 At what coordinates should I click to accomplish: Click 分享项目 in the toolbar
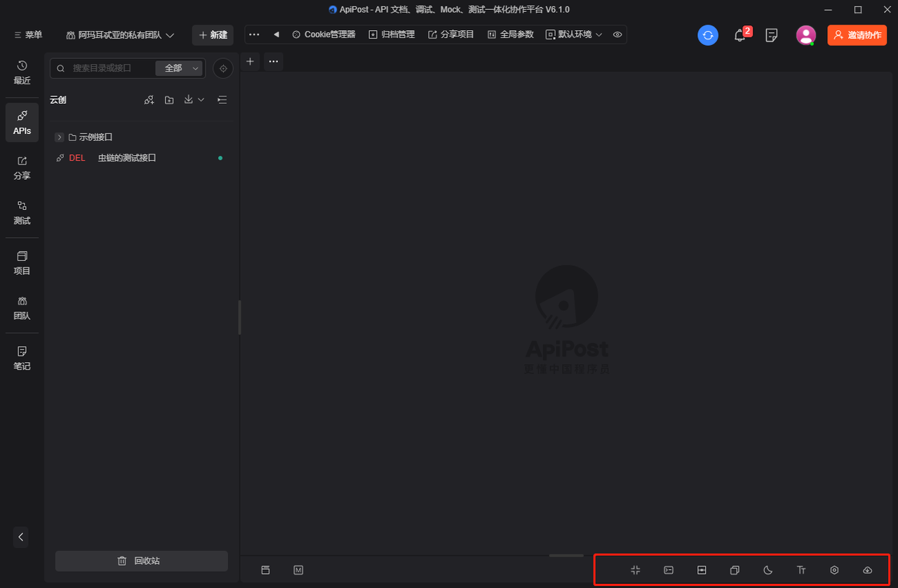tap(451, 34)
